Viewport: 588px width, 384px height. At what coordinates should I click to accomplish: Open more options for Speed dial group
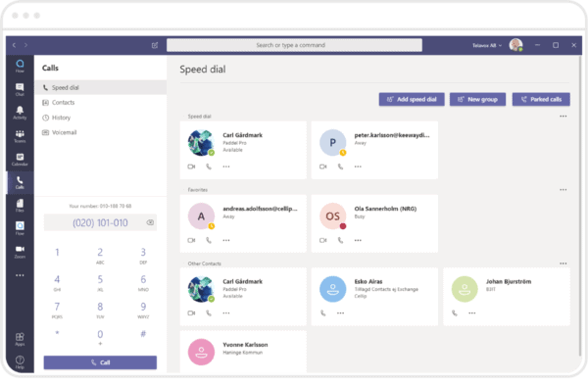[563, 117]
